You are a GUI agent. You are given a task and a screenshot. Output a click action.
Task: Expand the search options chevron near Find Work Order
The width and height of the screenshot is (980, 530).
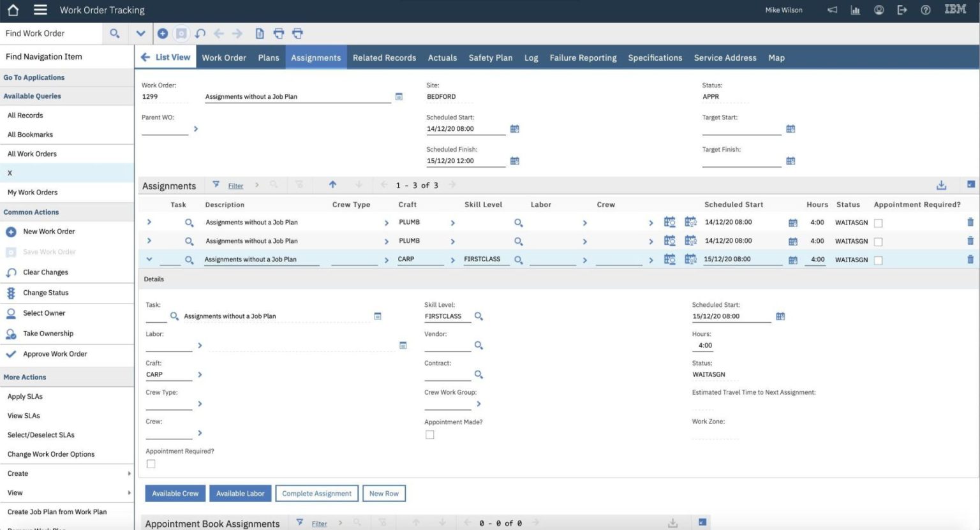coord(140,33)
